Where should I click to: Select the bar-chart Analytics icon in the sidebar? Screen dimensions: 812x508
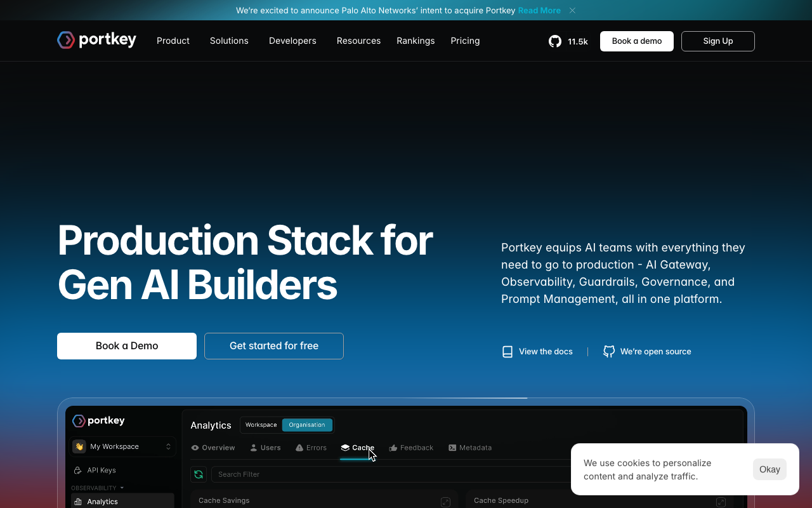click(78, 502)
